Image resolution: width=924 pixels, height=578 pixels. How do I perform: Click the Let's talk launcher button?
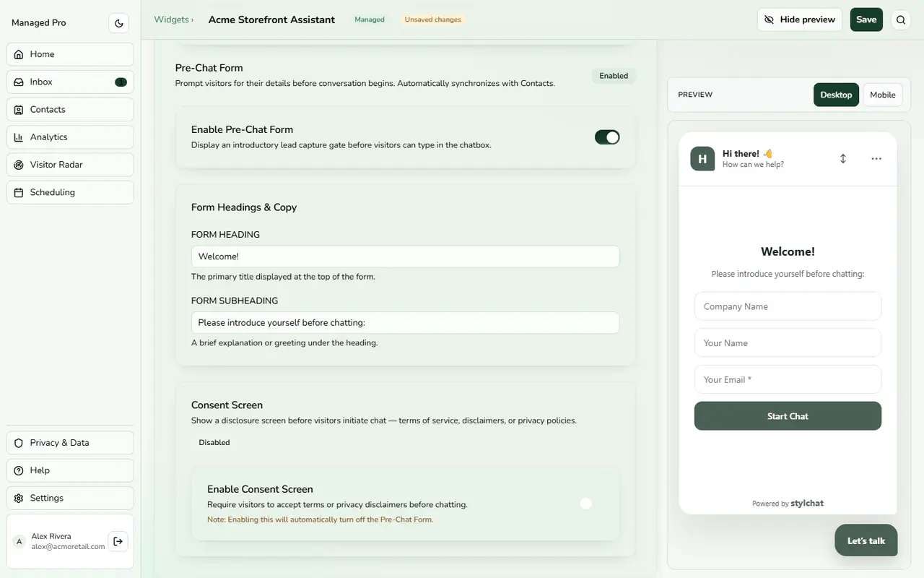click(x=866, y=540)
